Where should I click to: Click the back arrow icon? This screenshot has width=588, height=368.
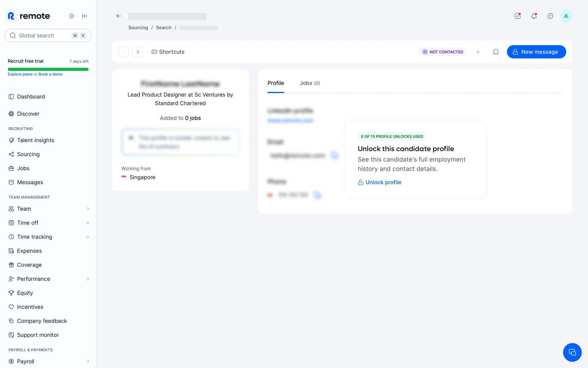coord(119,16)
